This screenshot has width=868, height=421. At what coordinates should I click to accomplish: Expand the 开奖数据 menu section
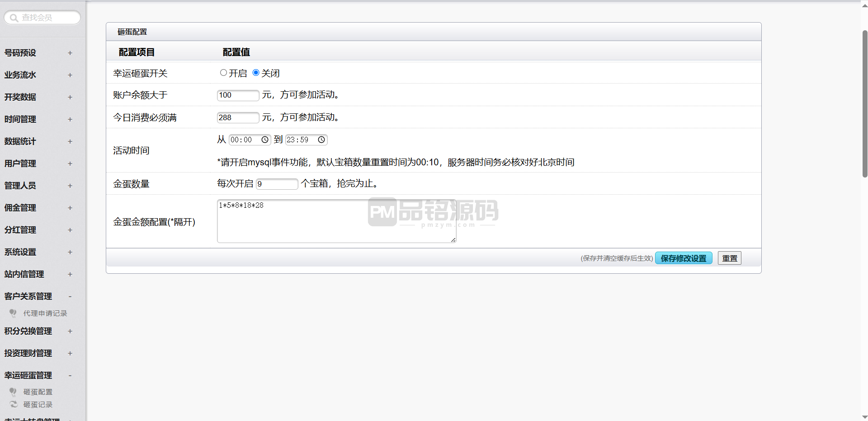coord(70,97)
